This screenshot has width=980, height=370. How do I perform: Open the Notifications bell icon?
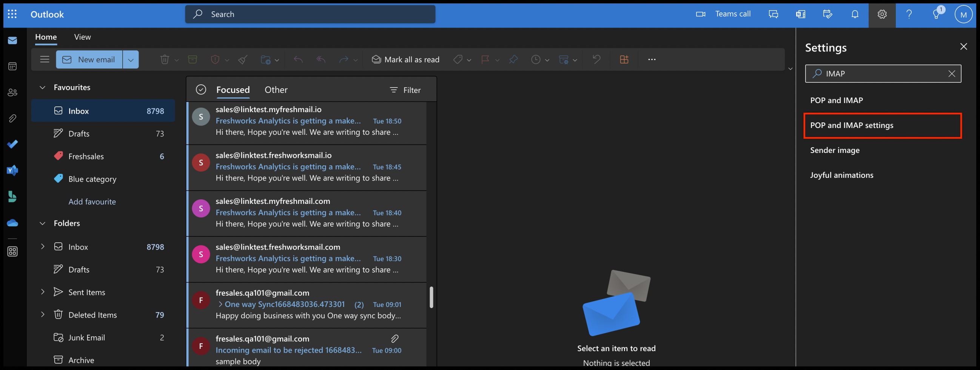point(855,14)
